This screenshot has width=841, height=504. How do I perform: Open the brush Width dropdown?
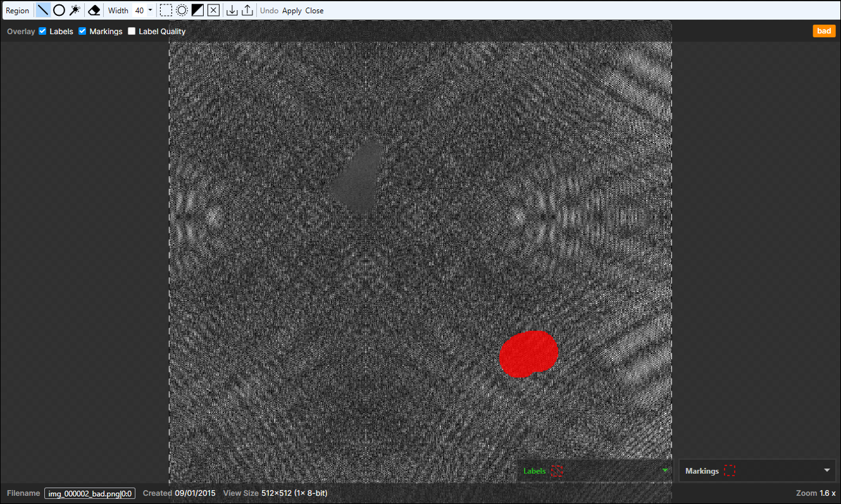click(143, 10)
